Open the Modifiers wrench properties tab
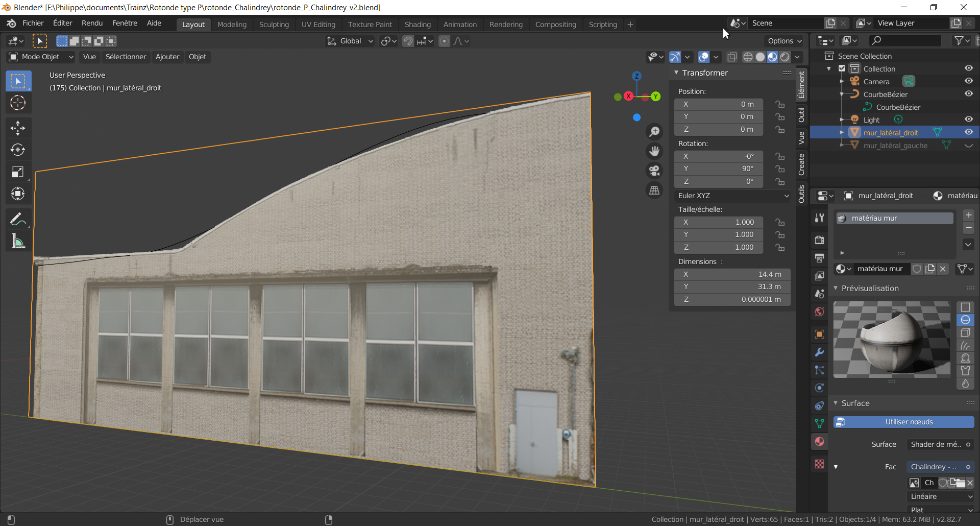Screen dimensions: 980x526 [819, 352]
